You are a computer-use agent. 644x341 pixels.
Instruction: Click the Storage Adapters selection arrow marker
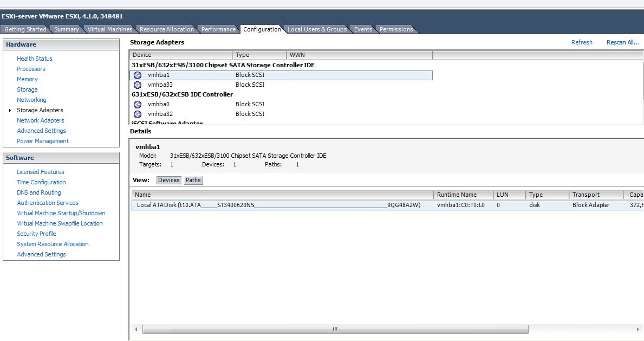pyautogui.click(x=10, y=110)
